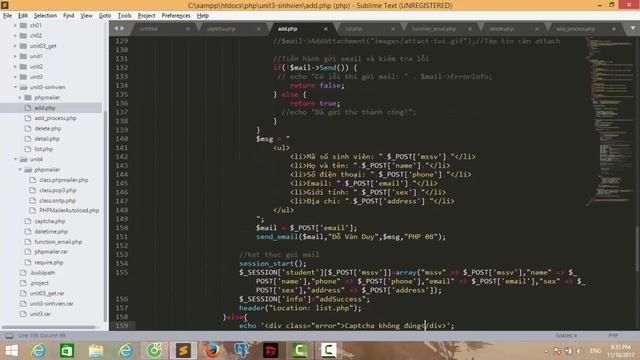Open class.pop3.php in sidebar

tap(58, 190)
